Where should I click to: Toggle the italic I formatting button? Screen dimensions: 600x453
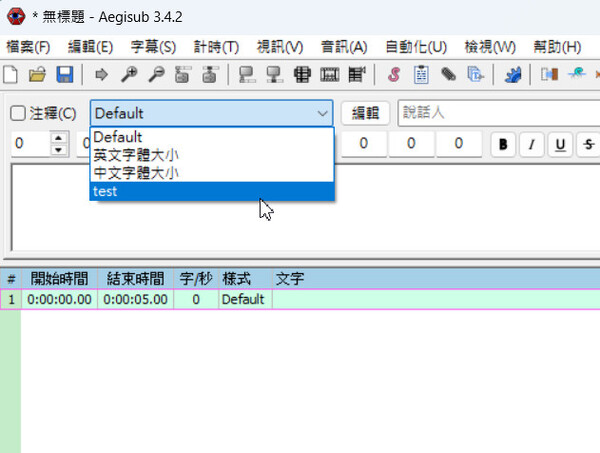point(532,144)
